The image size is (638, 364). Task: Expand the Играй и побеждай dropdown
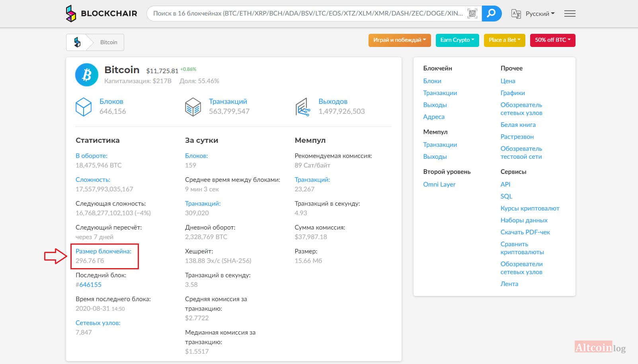[x=400, y=40]
